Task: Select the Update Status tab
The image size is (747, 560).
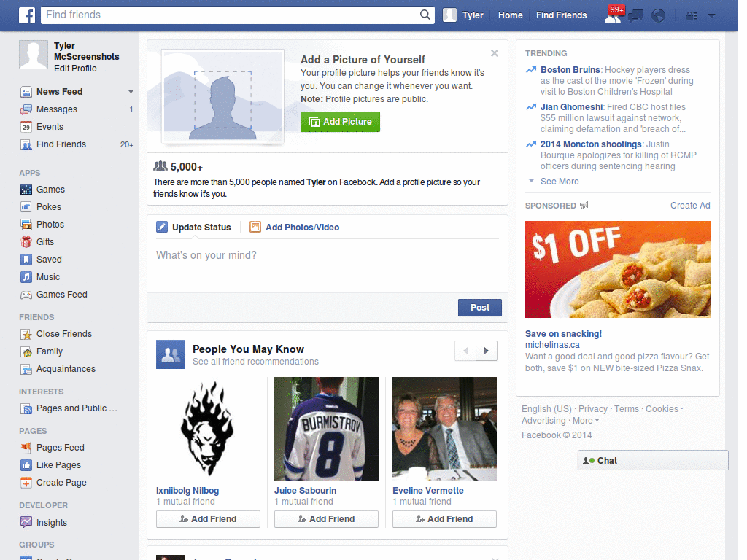Action: tap(193, 227)
